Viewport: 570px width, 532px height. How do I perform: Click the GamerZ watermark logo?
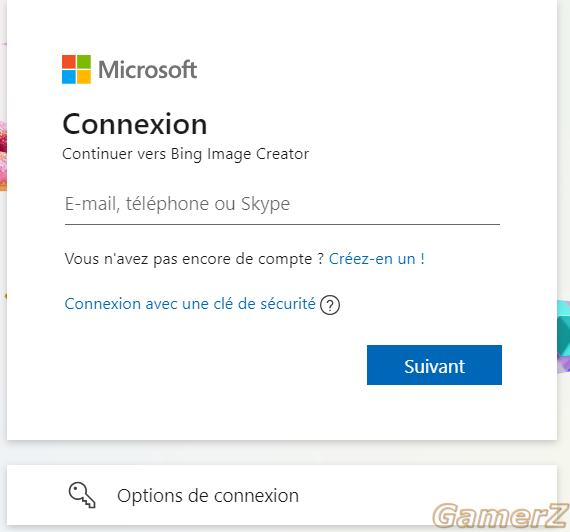click(501, 515)
